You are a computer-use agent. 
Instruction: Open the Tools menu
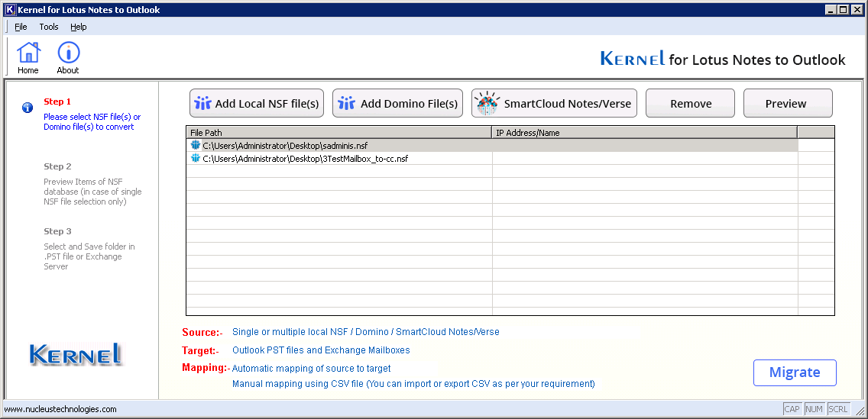49,27
